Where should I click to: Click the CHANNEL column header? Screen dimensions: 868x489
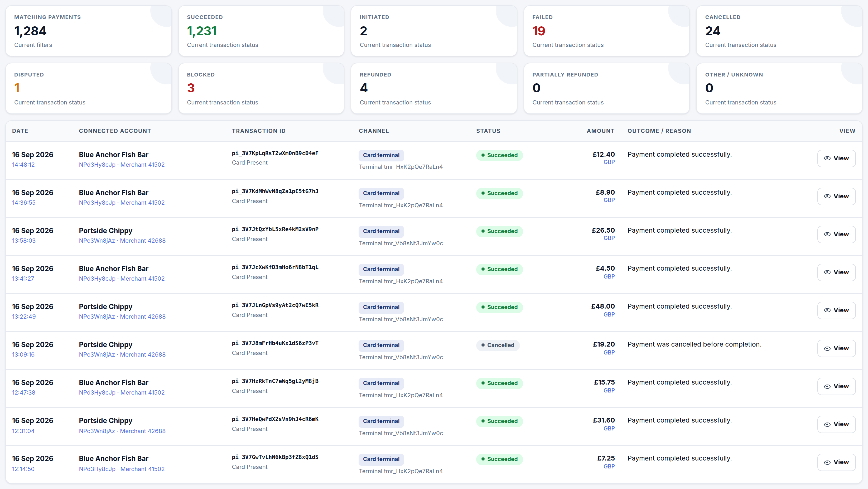pos(374,131)
